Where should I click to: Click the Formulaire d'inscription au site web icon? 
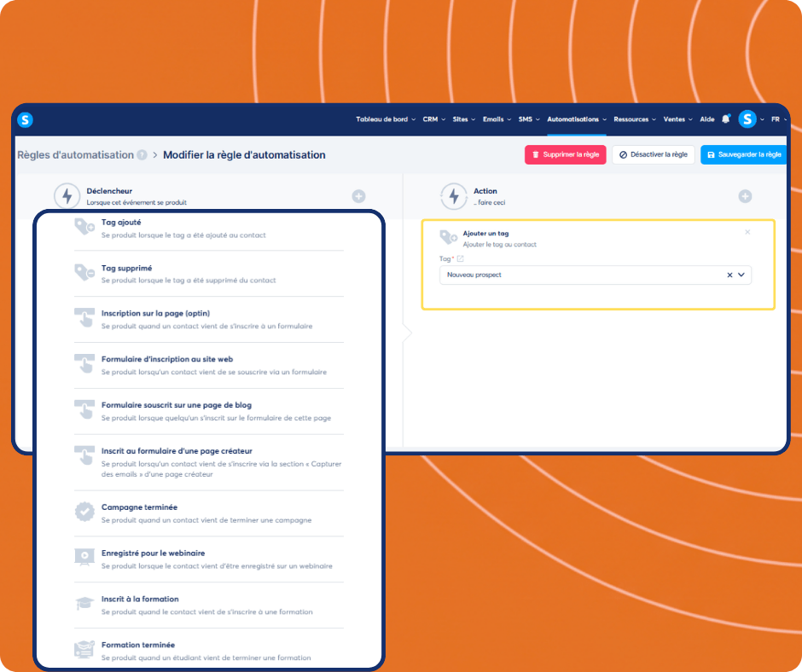coord(84,363)
